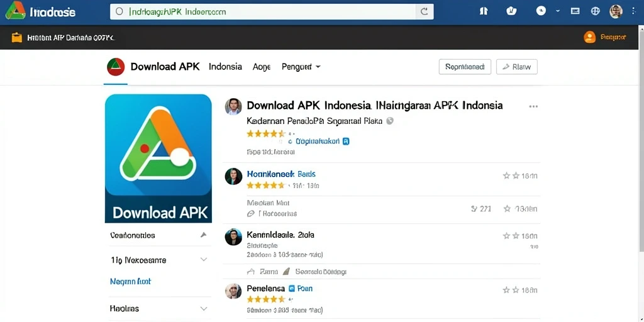Click the Penelensa reviewer avatar
Image resolution: width=644 pixels, height=322 pixels.
tap(233, 291)
